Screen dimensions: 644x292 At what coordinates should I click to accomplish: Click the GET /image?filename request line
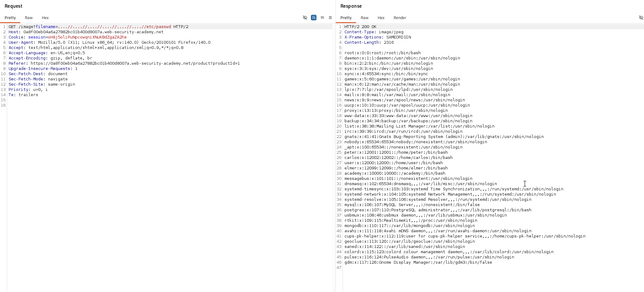coord(98,27)
